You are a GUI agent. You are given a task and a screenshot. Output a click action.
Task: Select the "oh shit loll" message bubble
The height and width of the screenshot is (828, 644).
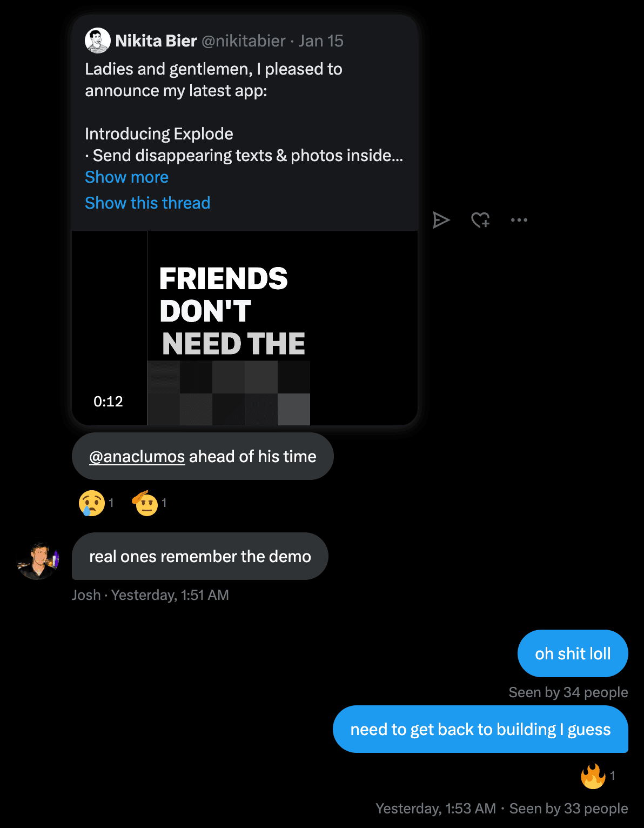573,654
